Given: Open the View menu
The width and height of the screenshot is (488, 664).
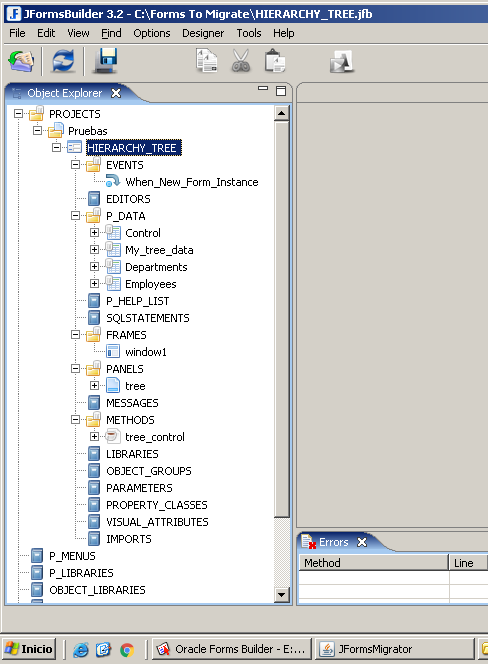Looking at the screenshot, I should coord(78,33).
